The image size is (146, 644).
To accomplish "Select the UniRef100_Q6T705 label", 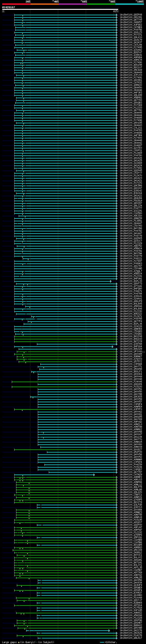I will point(131,20).
